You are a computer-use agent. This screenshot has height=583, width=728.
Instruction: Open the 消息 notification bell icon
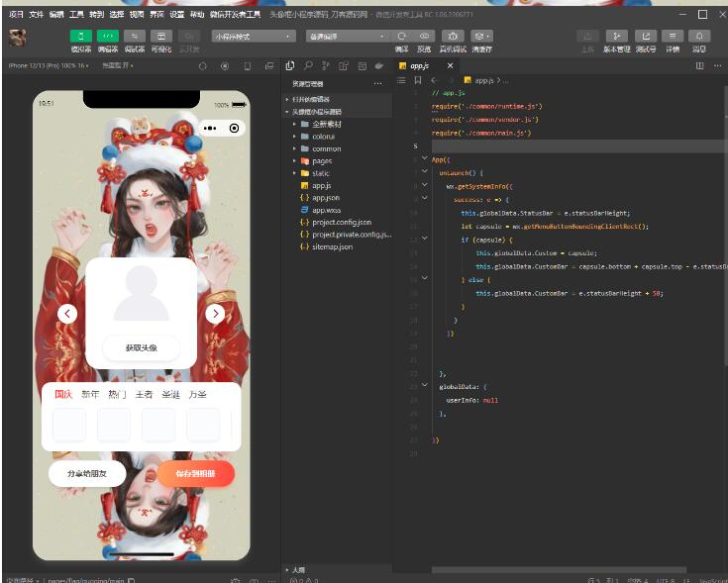click(699, 37)
